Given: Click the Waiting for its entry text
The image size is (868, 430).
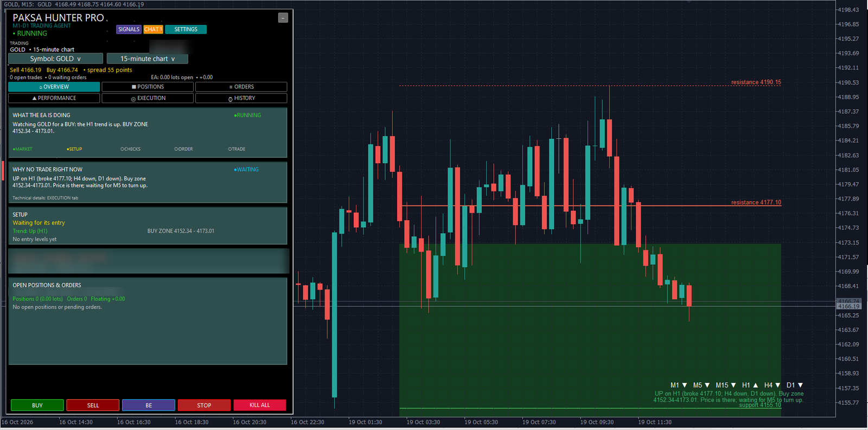Looking at the screenshot, I should tap(39, 223).
